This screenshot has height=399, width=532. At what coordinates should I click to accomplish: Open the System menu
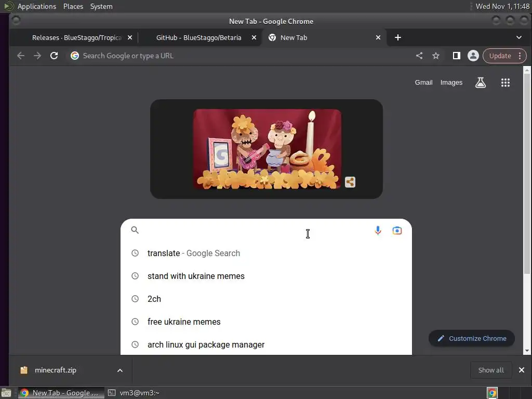(x=101, y=6)
